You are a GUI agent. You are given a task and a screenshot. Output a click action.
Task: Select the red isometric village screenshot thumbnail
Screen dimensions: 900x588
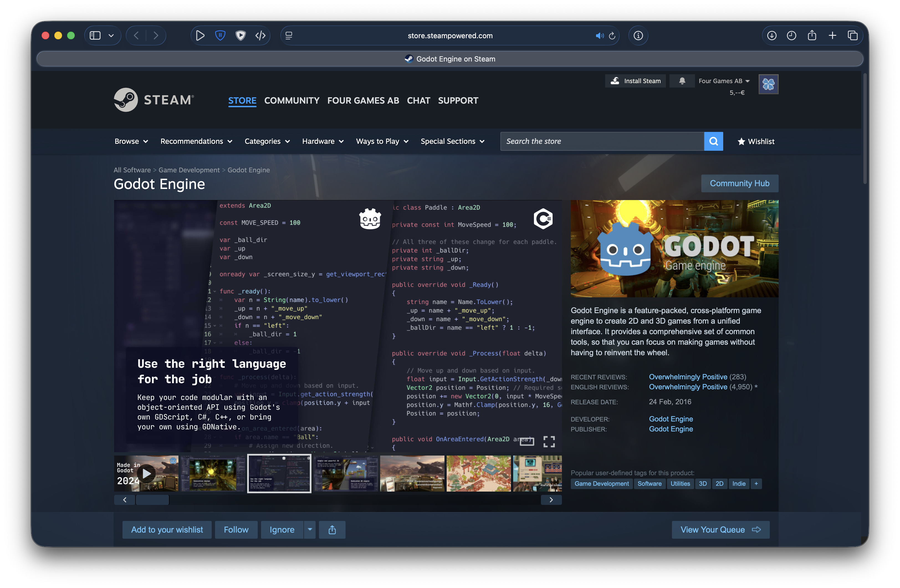[x=479, y=474]
